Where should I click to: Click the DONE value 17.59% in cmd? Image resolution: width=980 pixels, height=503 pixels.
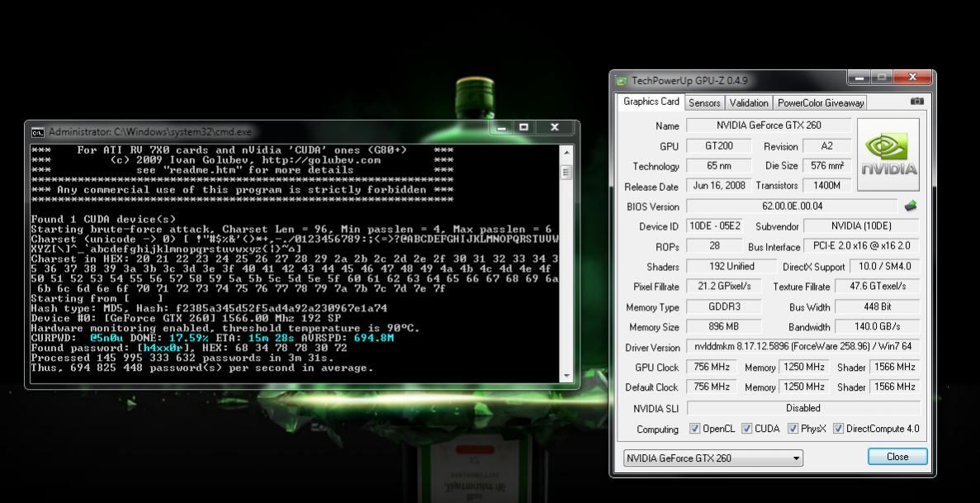189,338
